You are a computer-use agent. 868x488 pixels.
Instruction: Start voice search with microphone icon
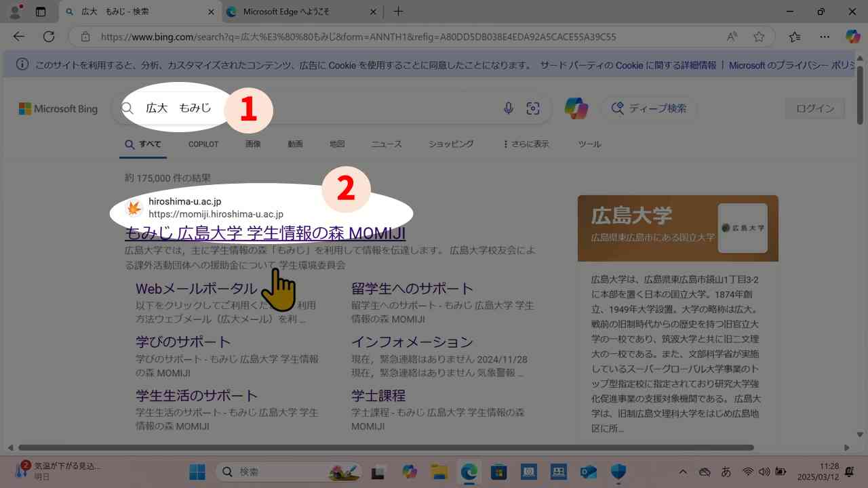[x=508, y=108]
